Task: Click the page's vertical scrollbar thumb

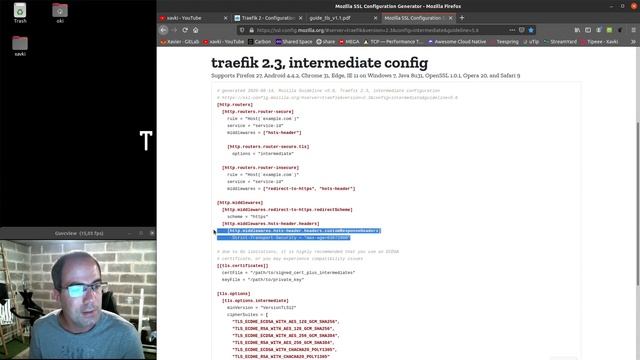Action: click(638, 203)
